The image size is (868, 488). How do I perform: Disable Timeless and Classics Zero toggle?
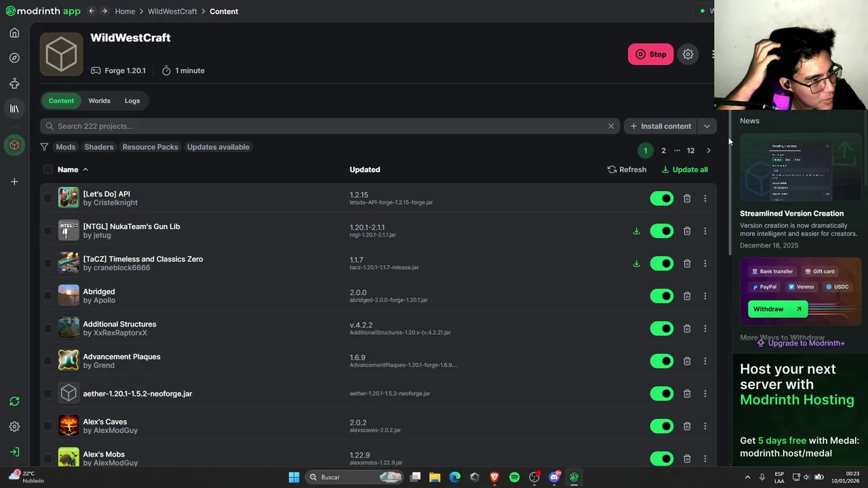pos(661,264)
